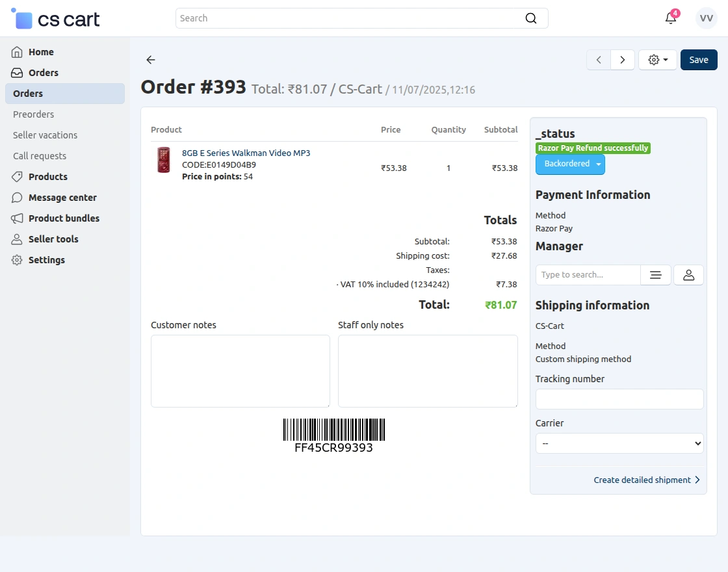Viewport: 728px width, 572px height.
Task: Click the Save button
Action: (x=699, y=59)
